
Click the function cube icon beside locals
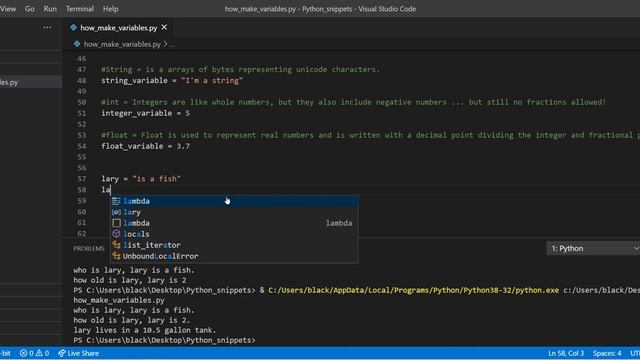coord(116,234)
